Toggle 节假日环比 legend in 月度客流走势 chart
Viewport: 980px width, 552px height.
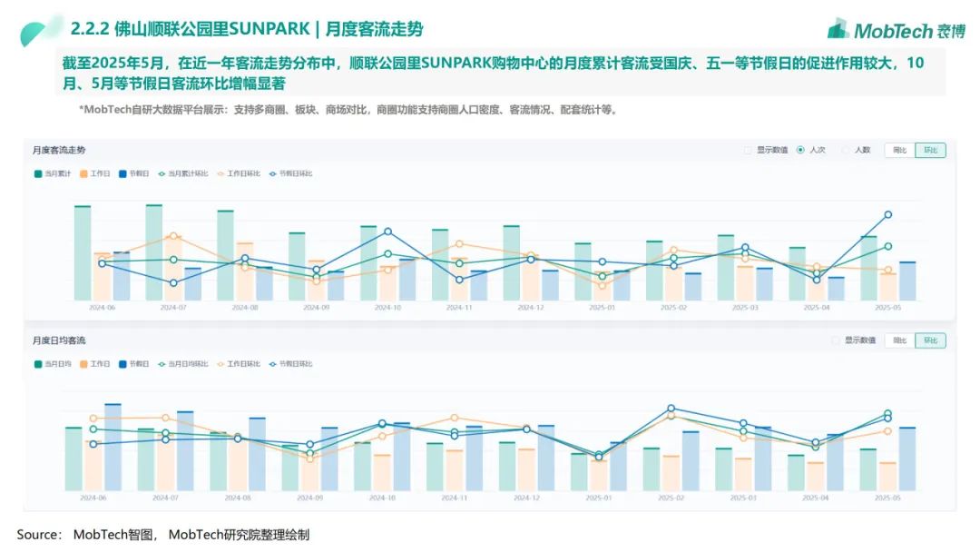[290, 173]
